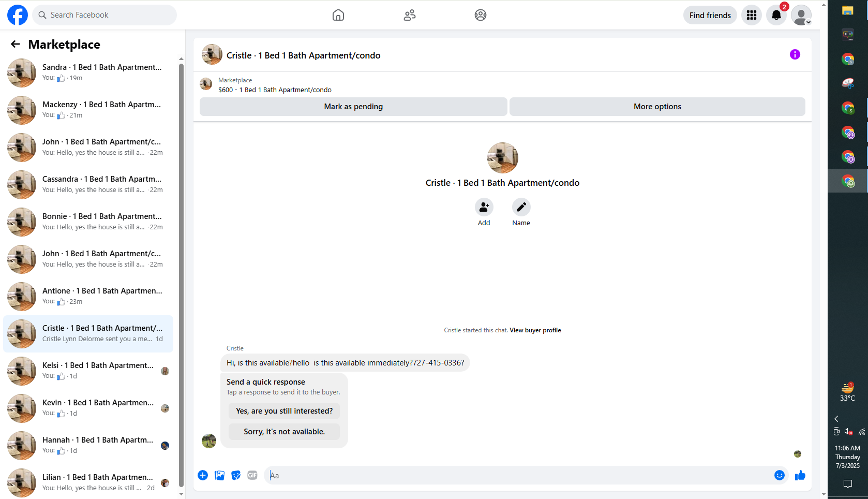Open the Groups icon in the top navigation

coord(481,15)
